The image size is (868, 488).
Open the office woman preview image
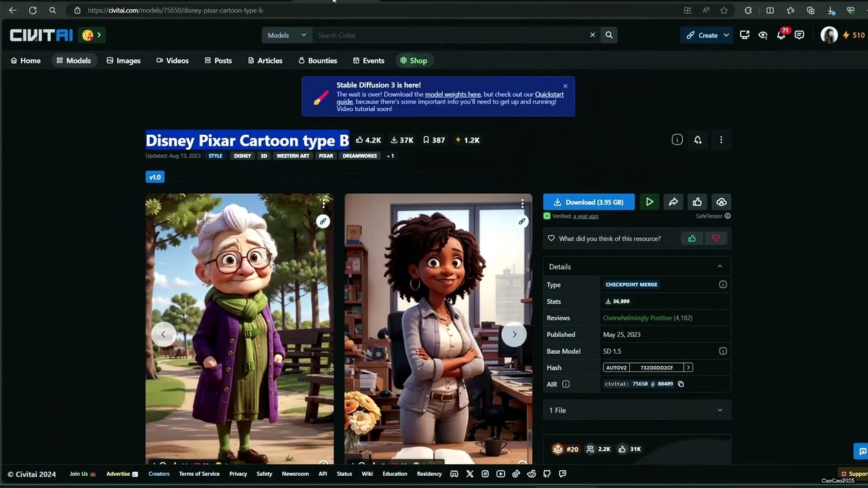tap(438, 329)
